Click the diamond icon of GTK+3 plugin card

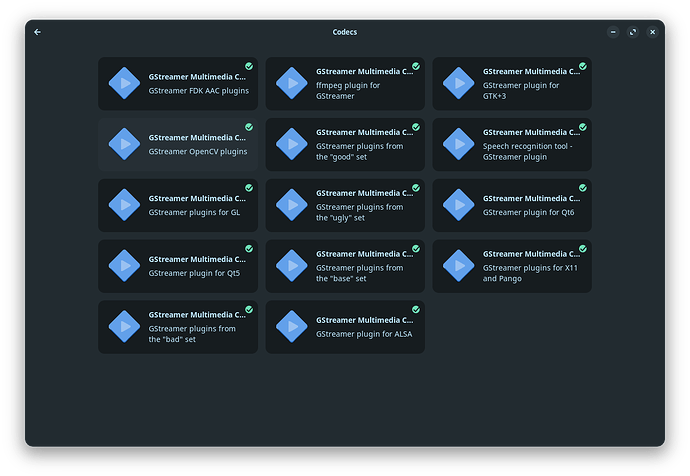click(459, 83)
